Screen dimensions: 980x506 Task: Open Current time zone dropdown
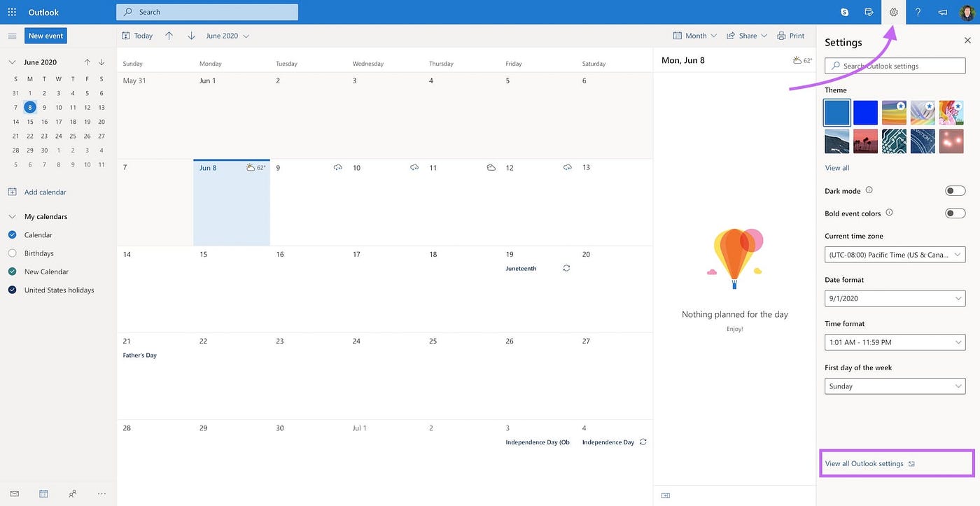[x=895, y=255]
